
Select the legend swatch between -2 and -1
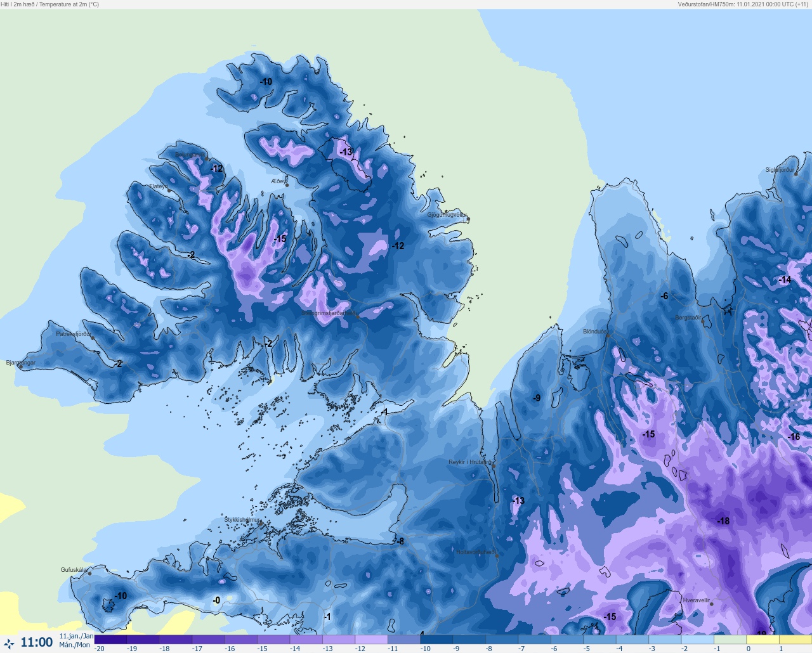pos(698,640)
